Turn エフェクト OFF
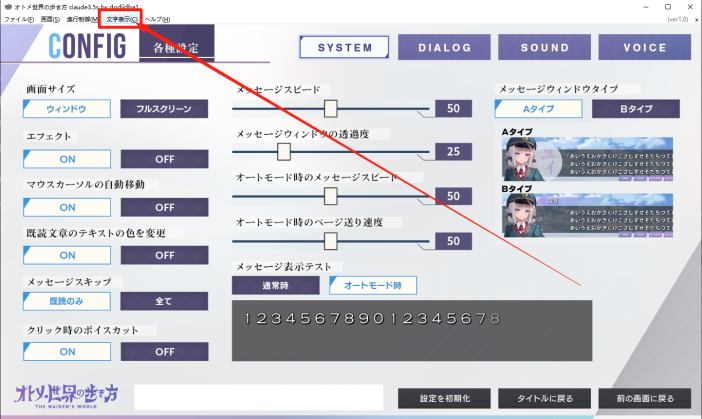Screen dimensions: 702x419 (164, 158)
